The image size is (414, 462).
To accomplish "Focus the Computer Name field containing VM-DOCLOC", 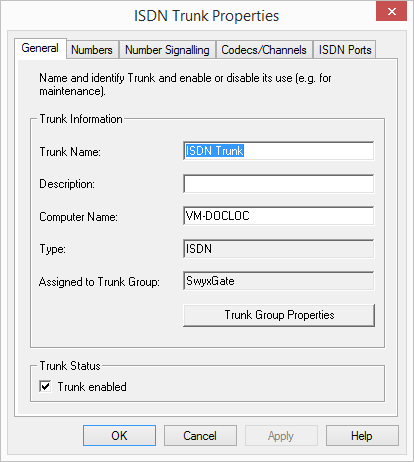I will point(279,216).
